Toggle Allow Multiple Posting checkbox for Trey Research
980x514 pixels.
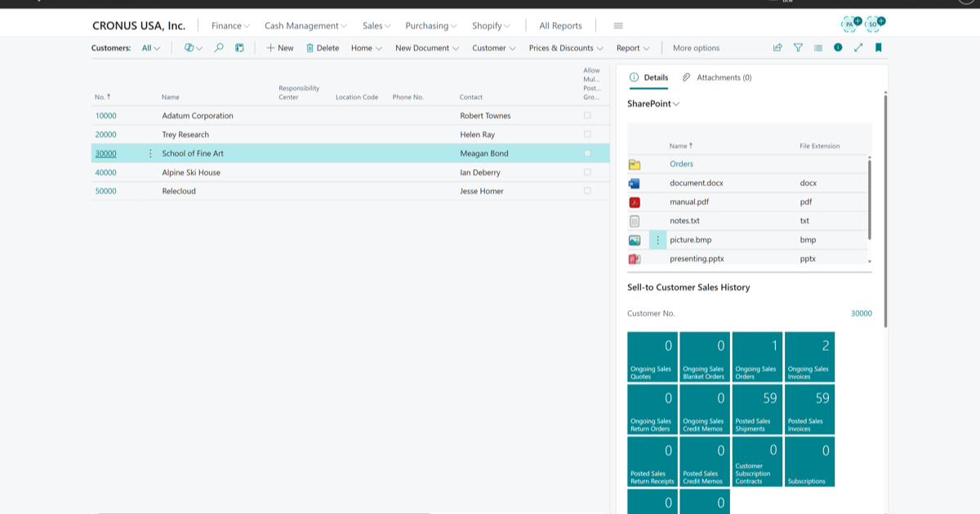tap(587, 135)
